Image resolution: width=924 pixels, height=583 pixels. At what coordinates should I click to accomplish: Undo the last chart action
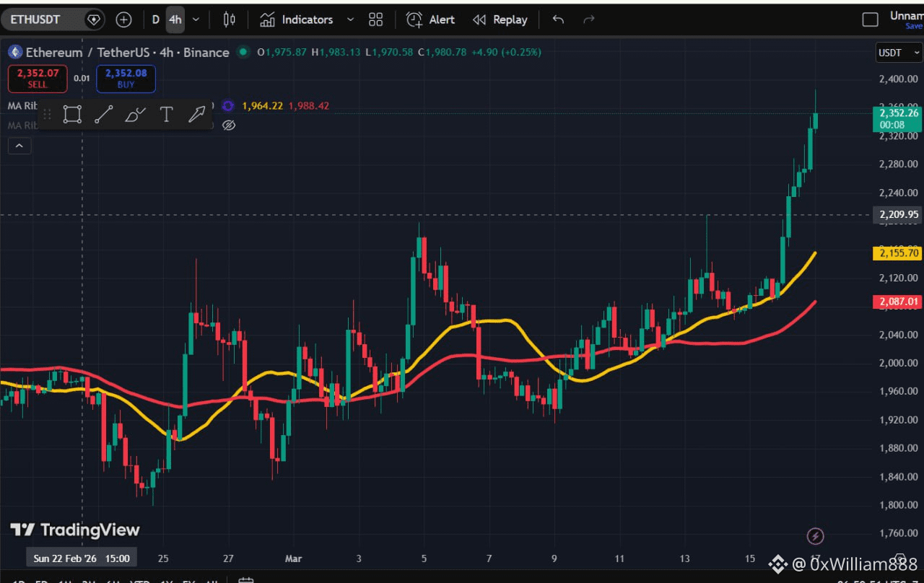coord(558,19)
